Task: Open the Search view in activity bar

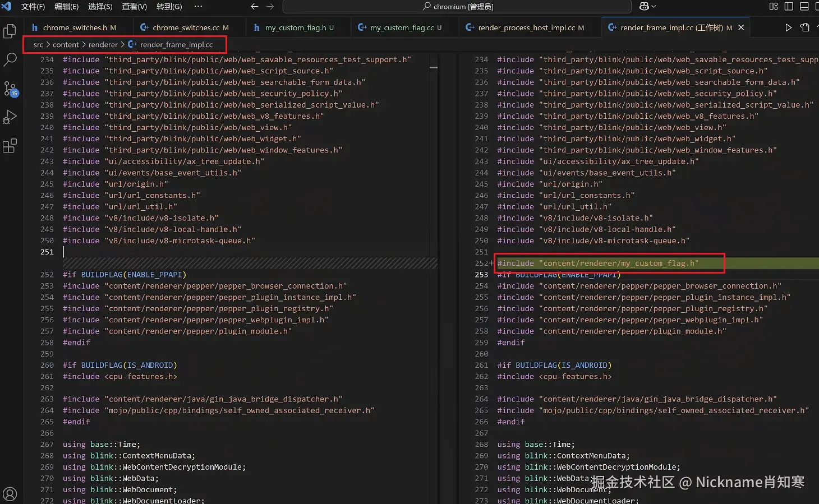Action: point(10,59)
